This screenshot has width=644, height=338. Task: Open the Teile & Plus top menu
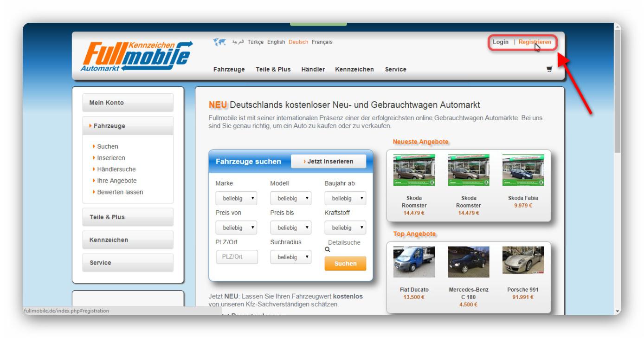(273, 69)
